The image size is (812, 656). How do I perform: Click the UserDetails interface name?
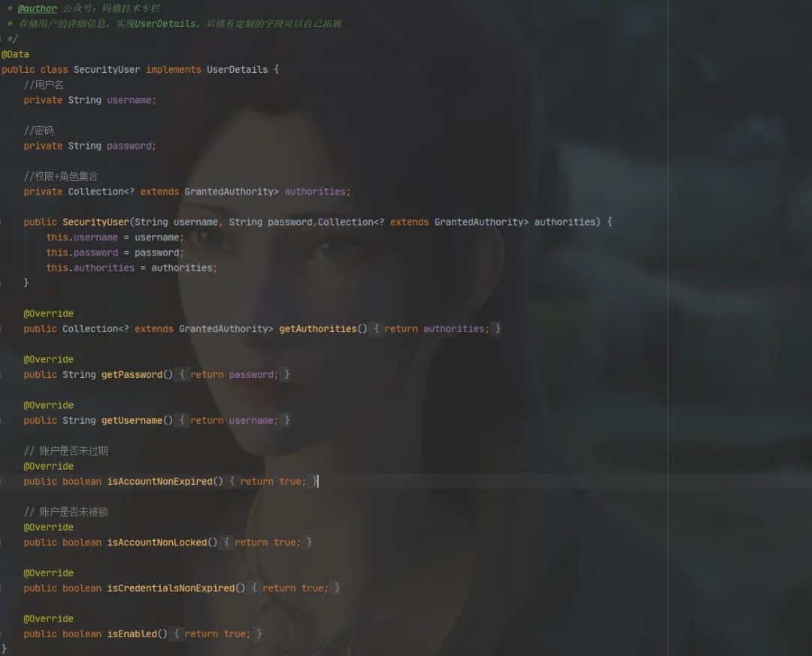237,69
